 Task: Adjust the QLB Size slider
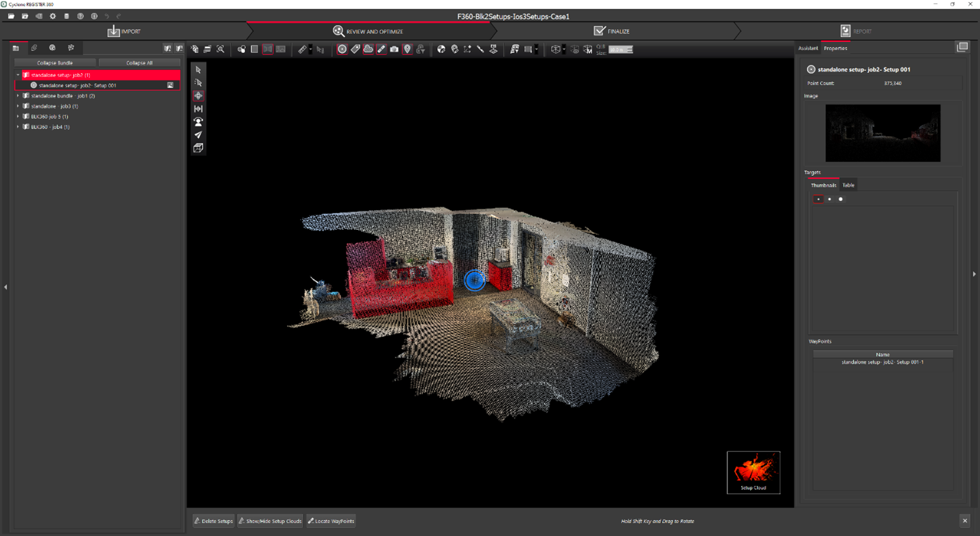point(620,49)
